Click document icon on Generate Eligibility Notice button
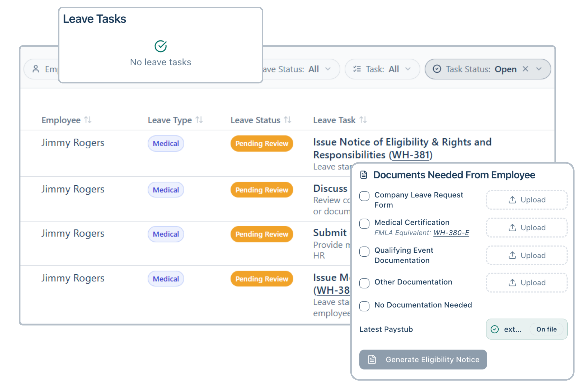Screen dimensions: 588x392 tap(372, 360)
